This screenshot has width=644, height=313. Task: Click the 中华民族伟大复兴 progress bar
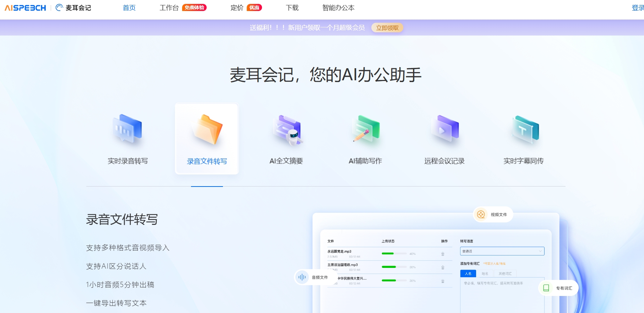tap(394, 280)
